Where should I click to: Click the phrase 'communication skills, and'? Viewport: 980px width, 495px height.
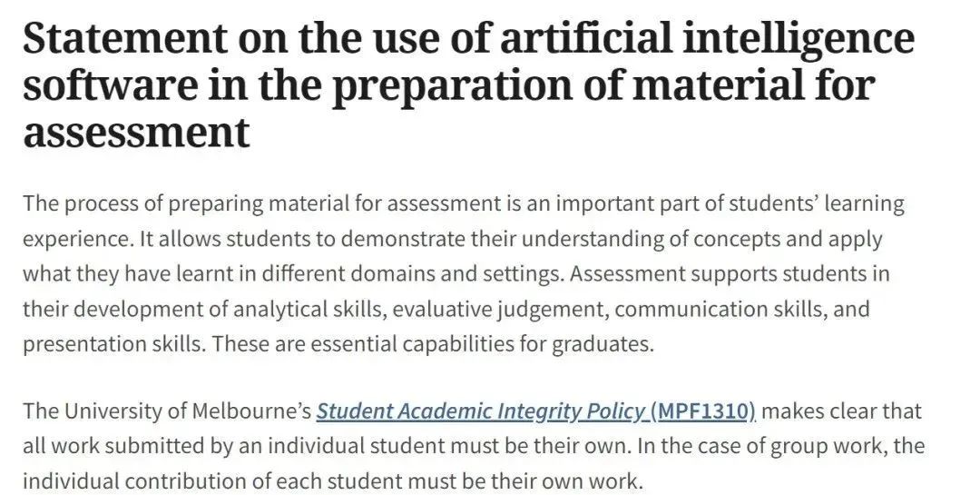click(742, 309)
